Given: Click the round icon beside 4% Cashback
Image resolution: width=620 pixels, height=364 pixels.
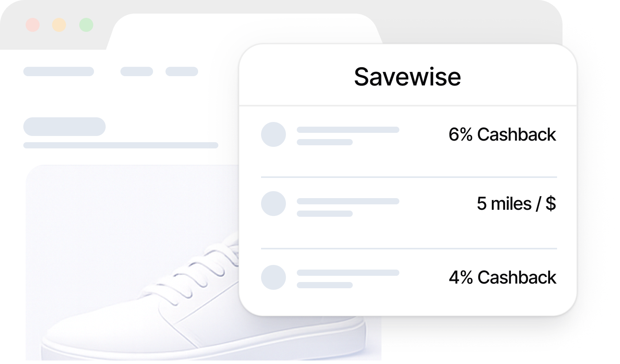Looking at the screenshot, I should [273, 277].
